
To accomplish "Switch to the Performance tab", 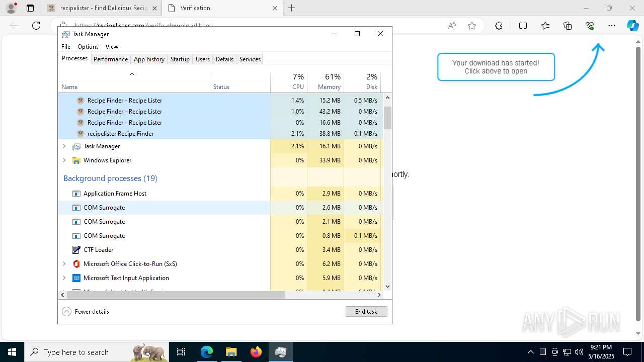I will click(111, 59).
